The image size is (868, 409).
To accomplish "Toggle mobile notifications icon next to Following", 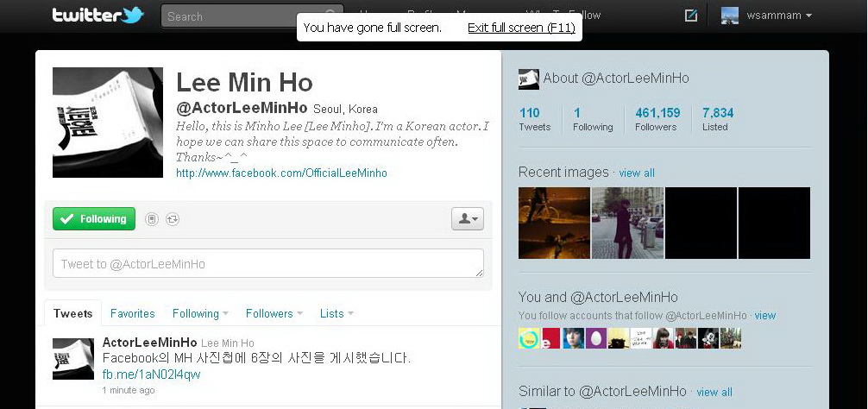I will (x=152, y=219).
